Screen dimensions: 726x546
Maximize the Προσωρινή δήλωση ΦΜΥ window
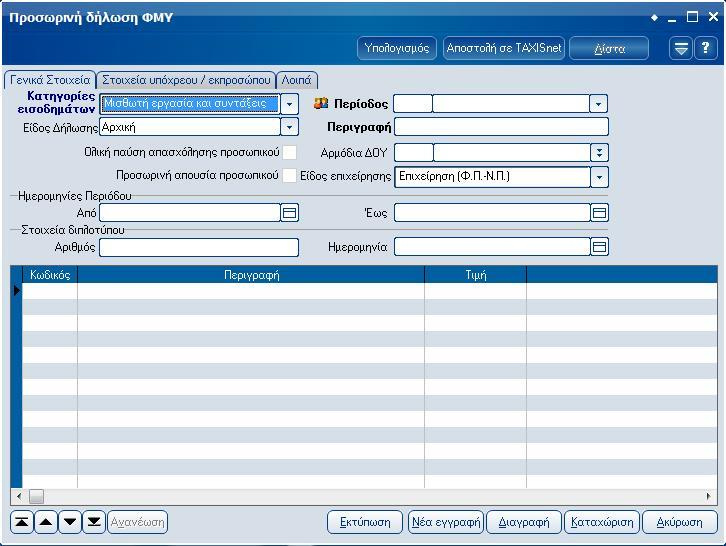(x=692, y=17)
